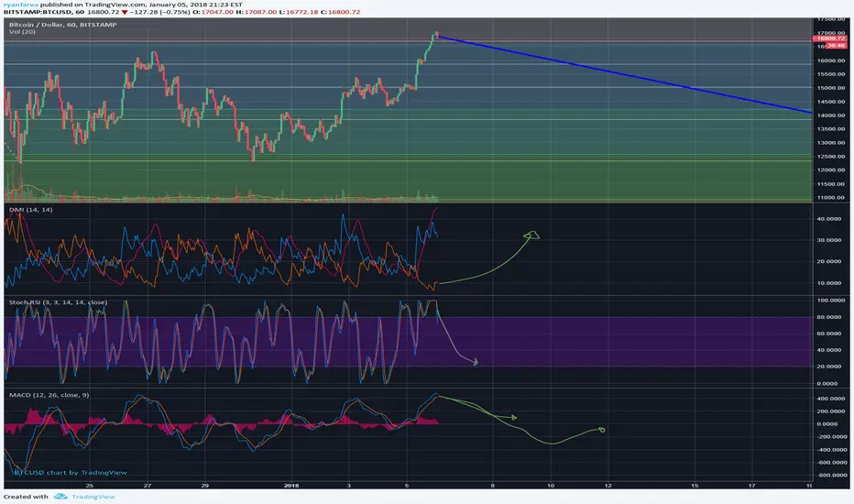Click the L:16772.18 low value in header
The height and width of the screenshot is (504, 854).
coord(299,11)
